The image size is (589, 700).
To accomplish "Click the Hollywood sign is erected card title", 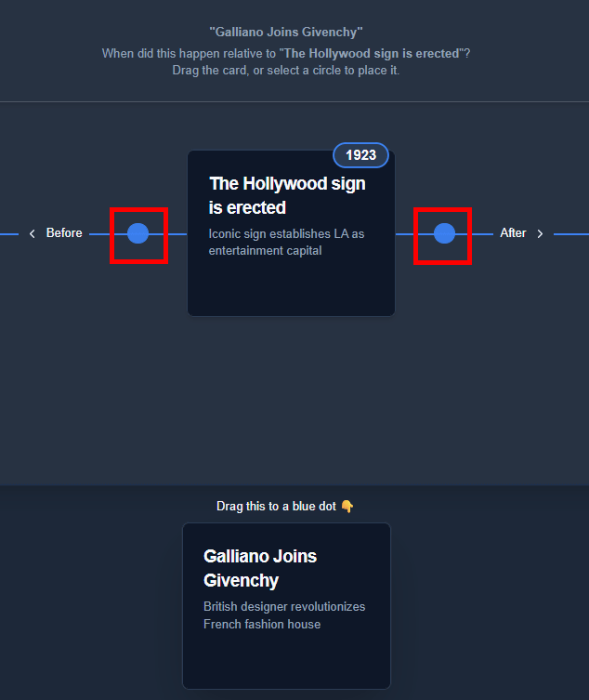I will tap(288, 195).
